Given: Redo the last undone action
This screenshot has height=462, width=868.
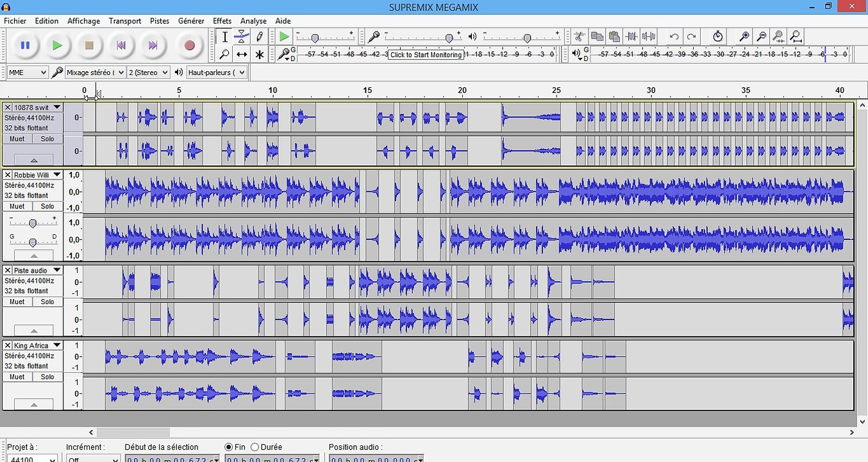Looking at the screenshot, I should coord(691,37).
